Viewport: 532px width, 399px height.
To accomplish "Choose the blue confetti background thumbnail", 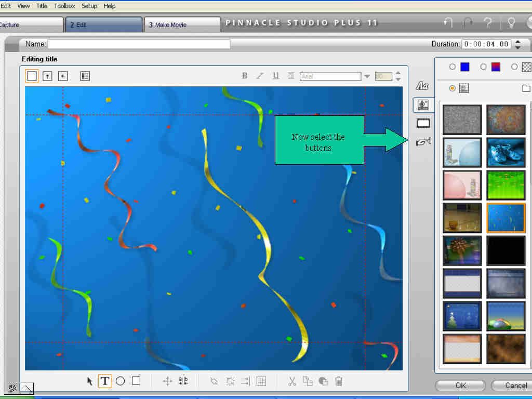I will point(506,218).
